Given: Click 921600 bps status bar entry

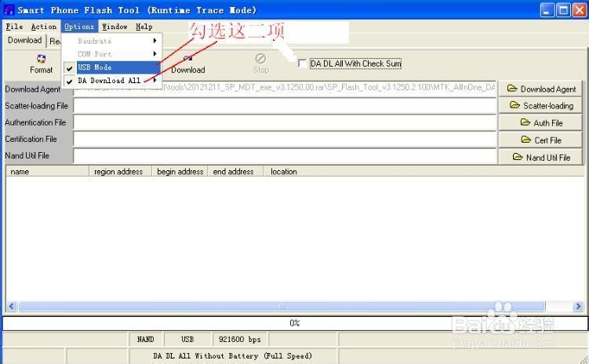Looking at the screenshot, I should point(240,339).
